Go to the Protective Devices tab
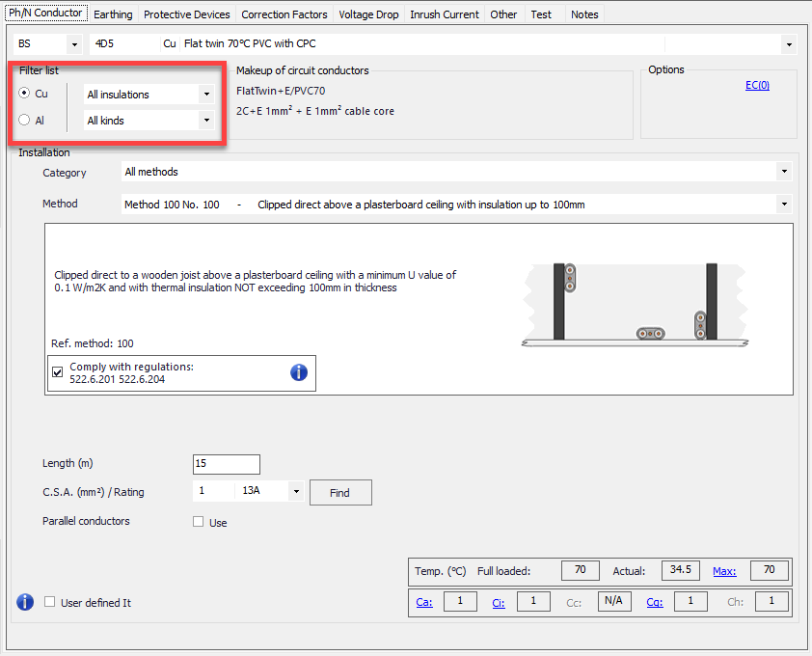 click(187, 14)
